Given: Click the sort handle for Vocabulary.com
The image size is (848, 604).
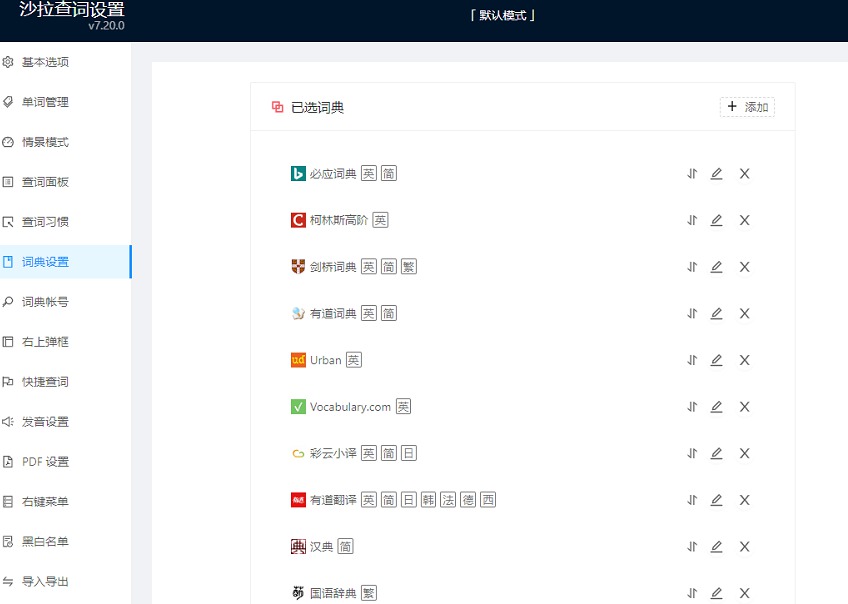Looking at the screenshot, I should 692,407.
